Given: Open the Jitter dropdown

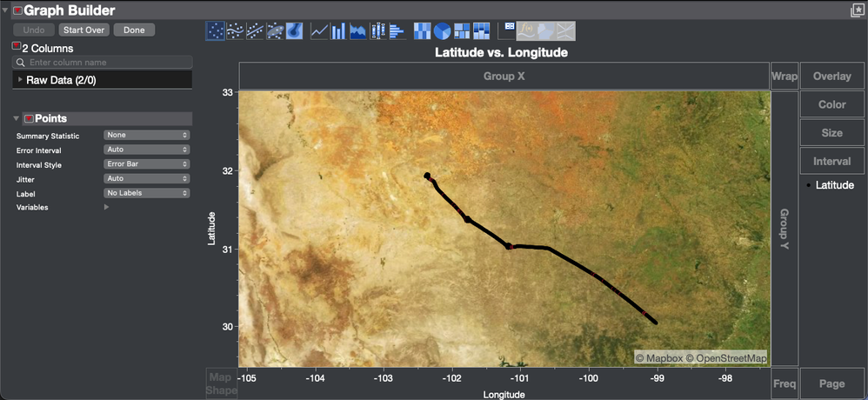Looking at the screenshot, I should (x=147, y=179).
